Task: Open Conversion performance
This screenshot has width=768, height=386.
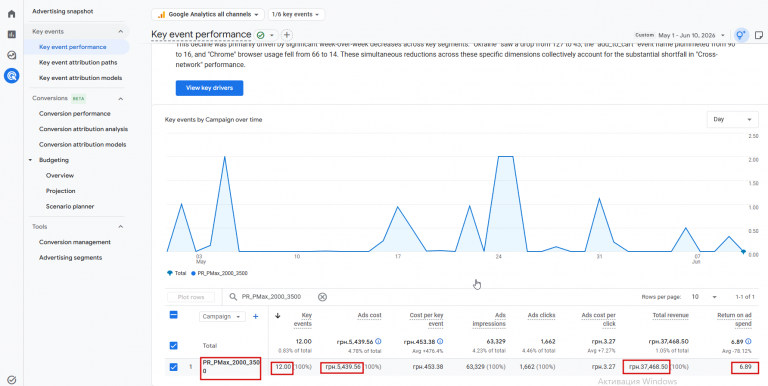Action: [x=74, y=114]
